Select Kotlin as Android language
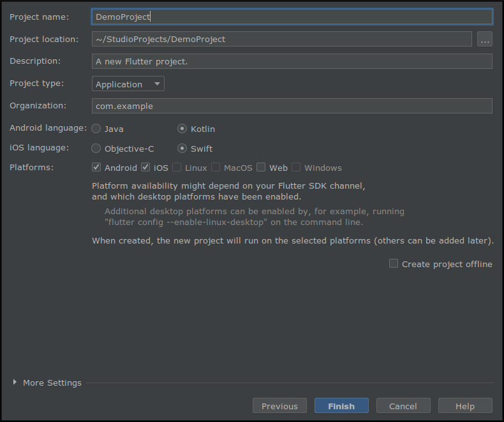Screen dimensions: 504x422 tap(182, 129)
